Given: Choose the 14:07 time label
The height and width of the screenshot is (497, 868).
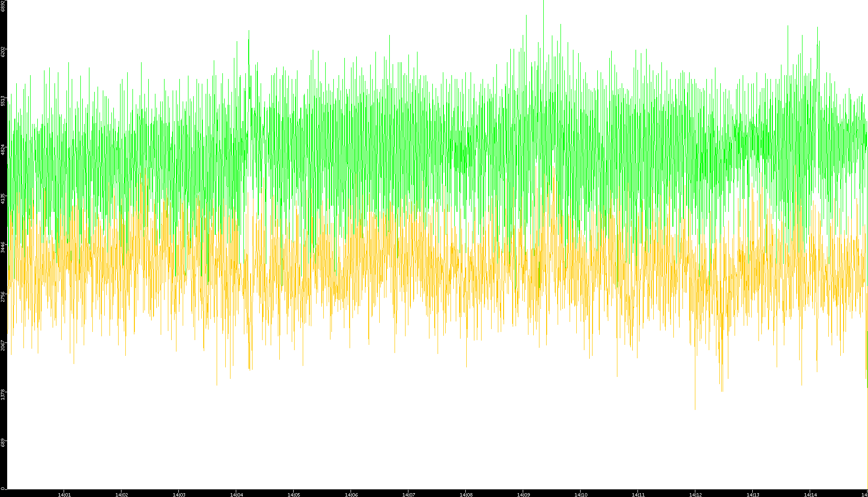Looking at the screenshot, I should [x=408, y=495].
